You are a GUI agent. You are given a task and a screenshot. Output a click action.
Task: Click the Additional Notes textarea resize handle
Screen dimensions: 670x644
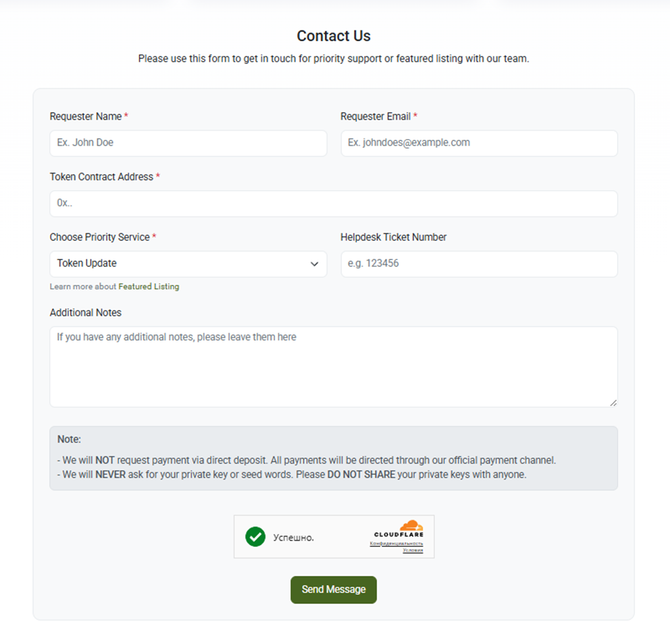(x=613, y=402)
